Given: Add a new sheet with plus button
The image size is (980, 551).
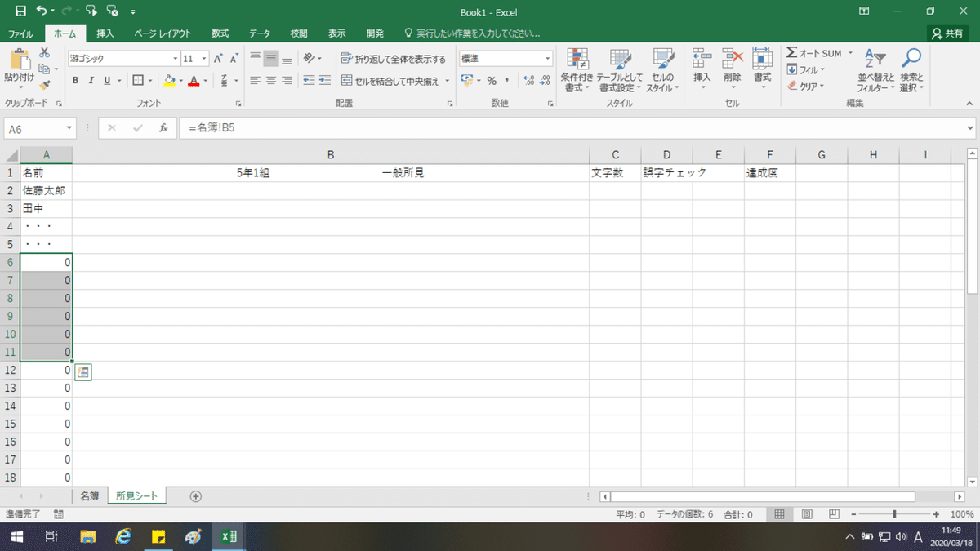Looking at the screenshot, I should click(x=196, y=495).
